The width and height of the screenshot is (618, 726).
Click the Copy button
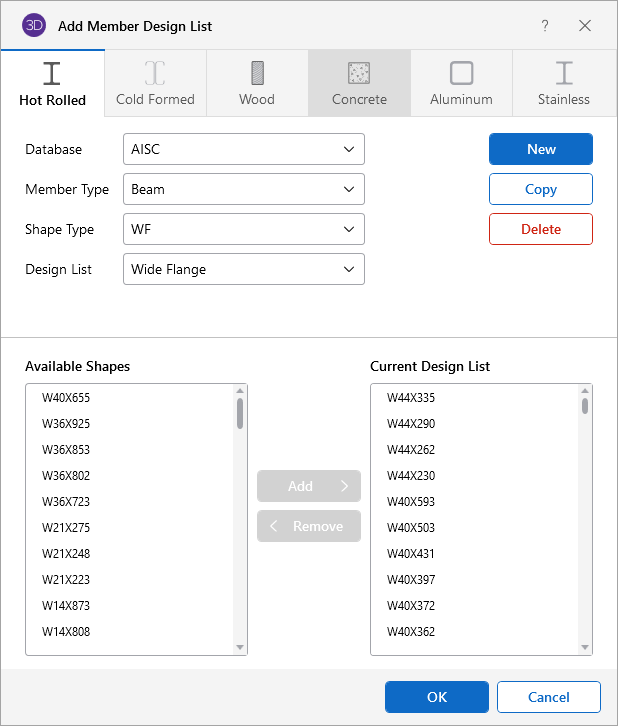click(540, 189)
